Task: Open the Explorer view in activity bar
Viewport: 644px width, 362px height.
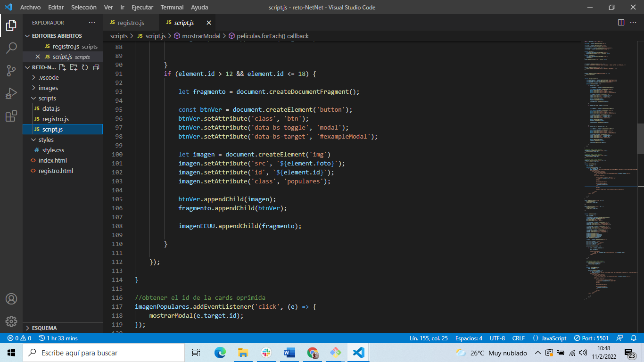Action: pos(11,25)
